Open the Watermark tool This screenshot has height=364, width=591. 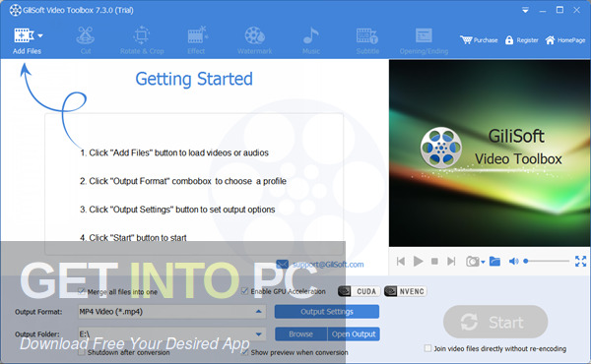(x=254, y=40)
